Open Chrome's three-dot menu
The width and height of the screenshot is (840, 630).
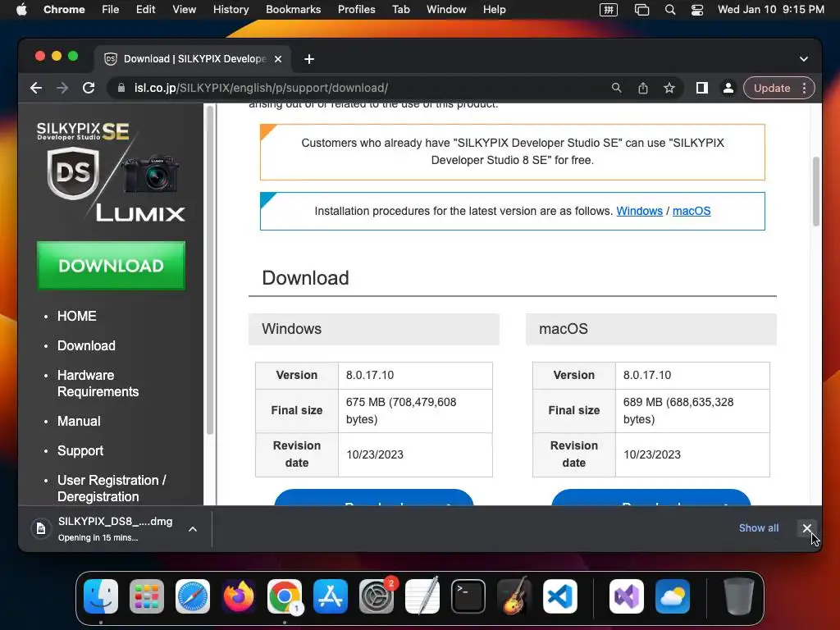tap(804, 88)
